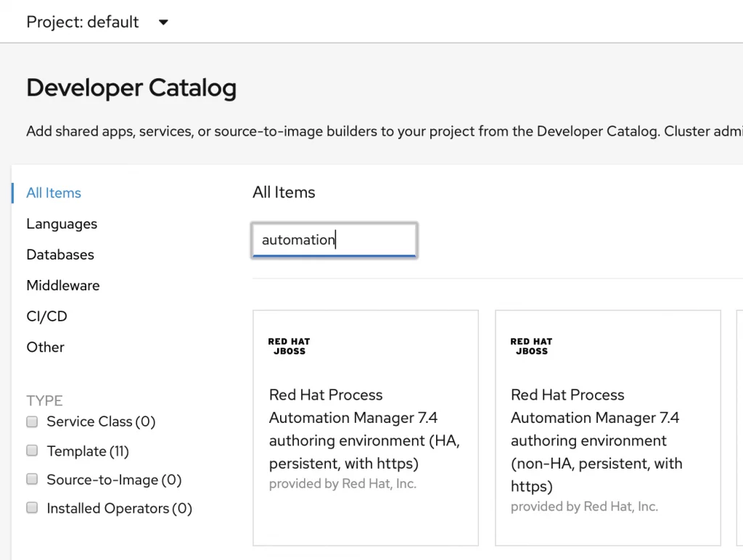743x560 pixels.
Task: Click the caret arrow next to Project default
Action: click(x=163, y=22)
